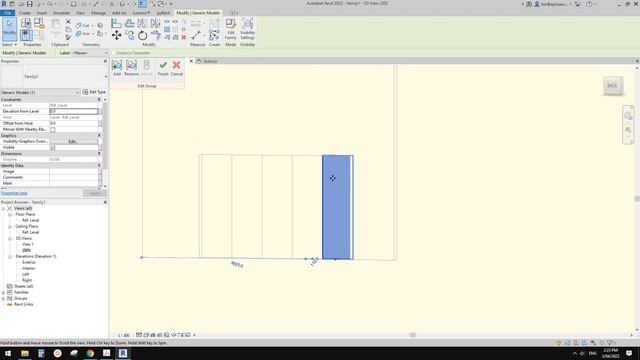Click the Align tool icon

(116, 23)
